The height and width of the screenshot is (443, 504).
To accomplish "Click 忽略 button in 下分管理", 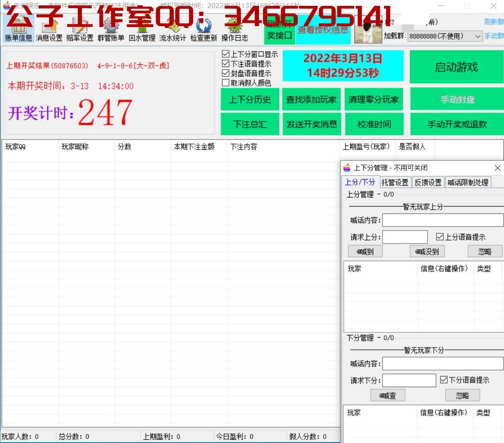I will click(x=463, y=395).
